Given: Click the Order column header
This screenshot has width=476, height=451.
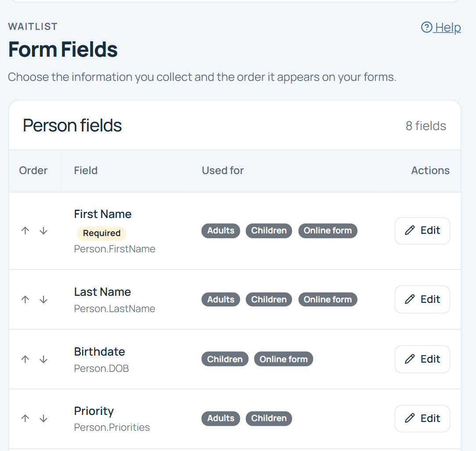Looking at the screenshot, I should (33, 171).
